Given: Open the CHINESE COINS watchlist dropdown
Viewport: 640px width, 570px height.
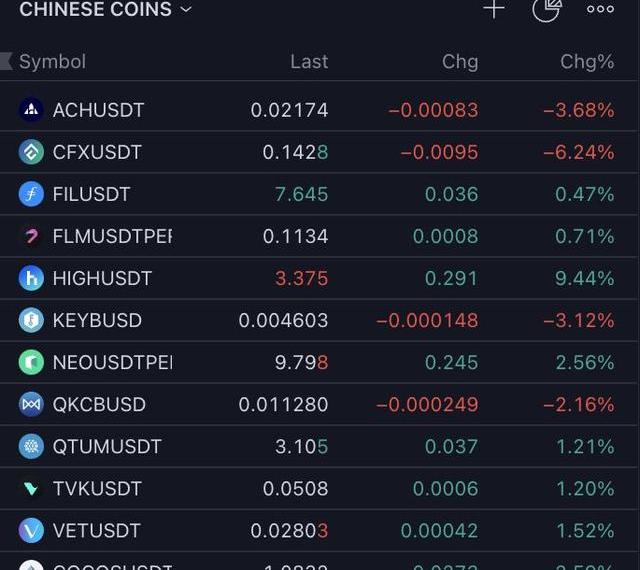Looking at the screenshot, I should pos(106,9).
